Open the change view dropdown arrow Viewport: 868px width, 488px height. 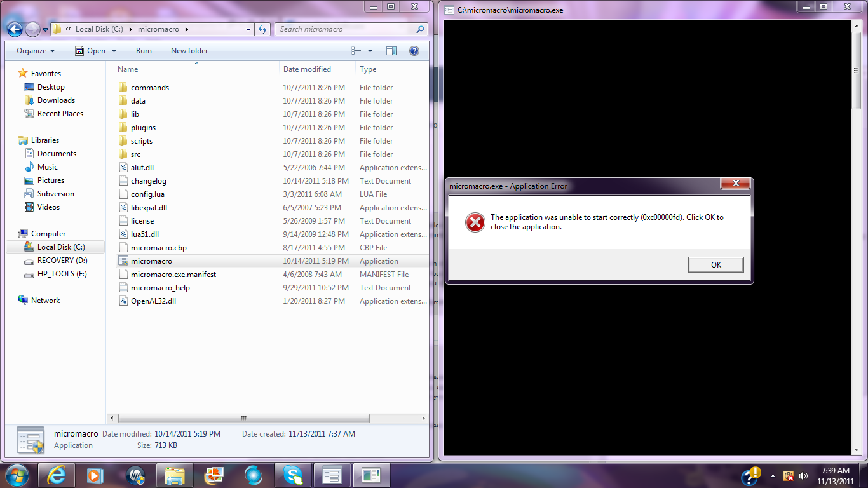(x=370, y=51)
